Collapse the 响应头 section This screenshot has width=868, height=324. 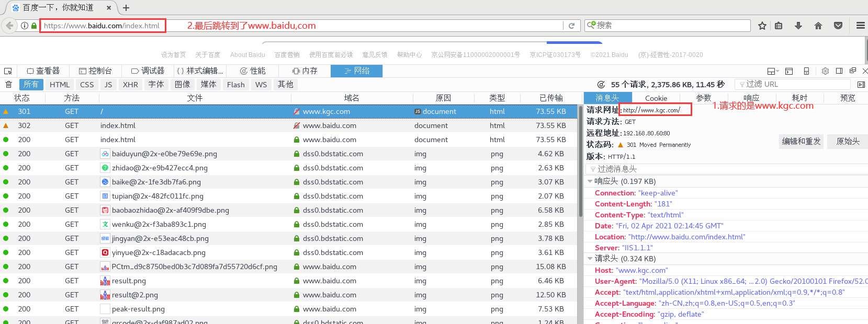(x=590, y=181)
